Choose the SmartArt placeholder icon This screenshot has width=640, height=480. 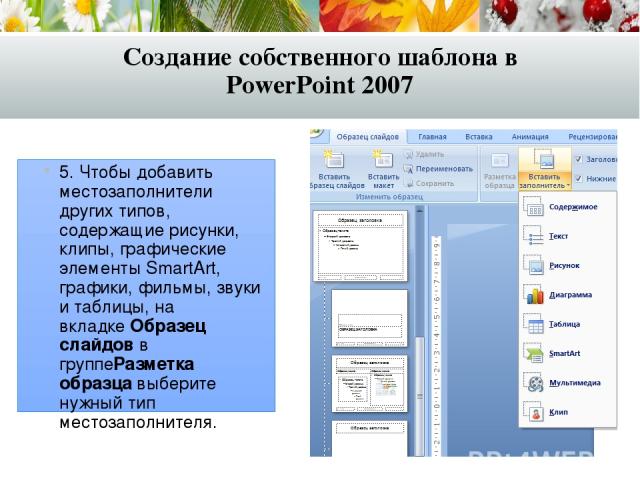[x=533, y=353]
